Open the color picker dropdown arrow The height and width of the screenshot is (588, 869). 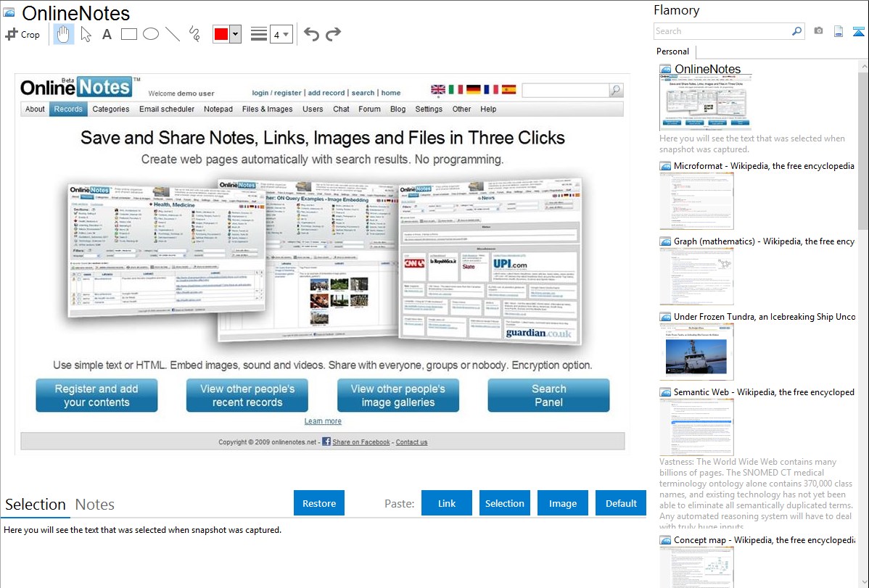click(235, 34)
